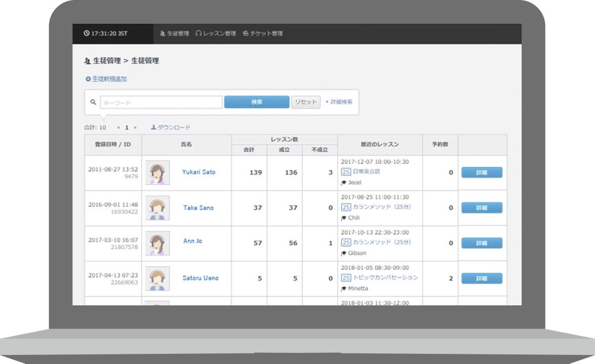Go to previous page arrow

pos(118,127)
